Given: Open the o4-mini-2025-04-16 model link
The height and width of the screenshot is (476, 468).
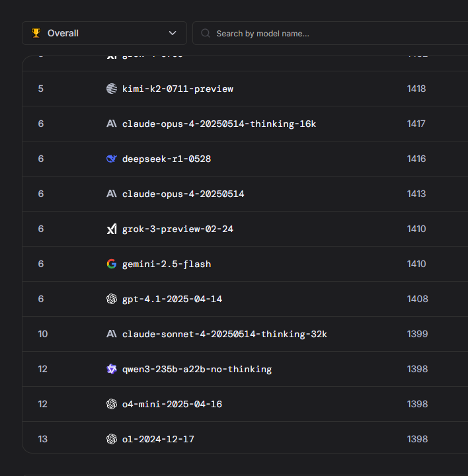Looking at the screenshot, I should (x=172, y=404).
